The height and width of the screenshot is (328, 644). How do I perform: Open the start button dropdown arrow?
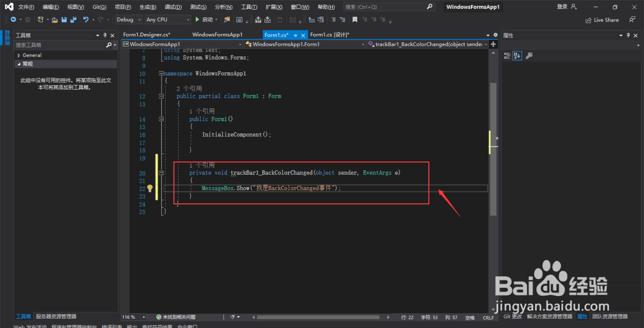pyautogui.click(x=216, y=20)
